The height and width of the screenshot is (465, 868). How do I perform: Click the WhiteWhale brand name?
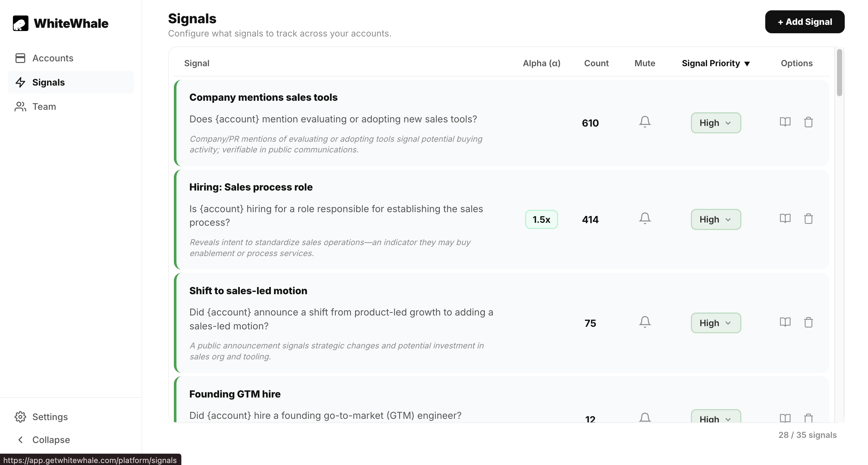click(x=71, y=23)
